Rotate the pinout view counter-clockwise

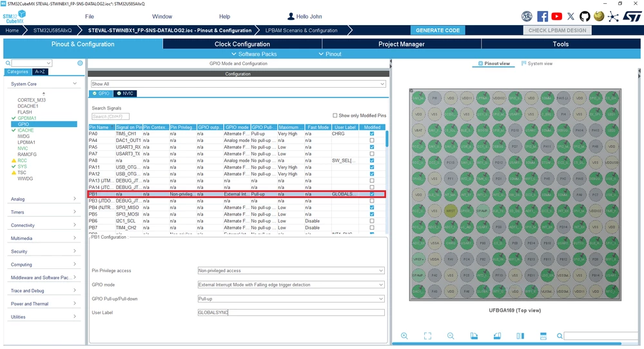pyautogui.click(x=497, y=336)
